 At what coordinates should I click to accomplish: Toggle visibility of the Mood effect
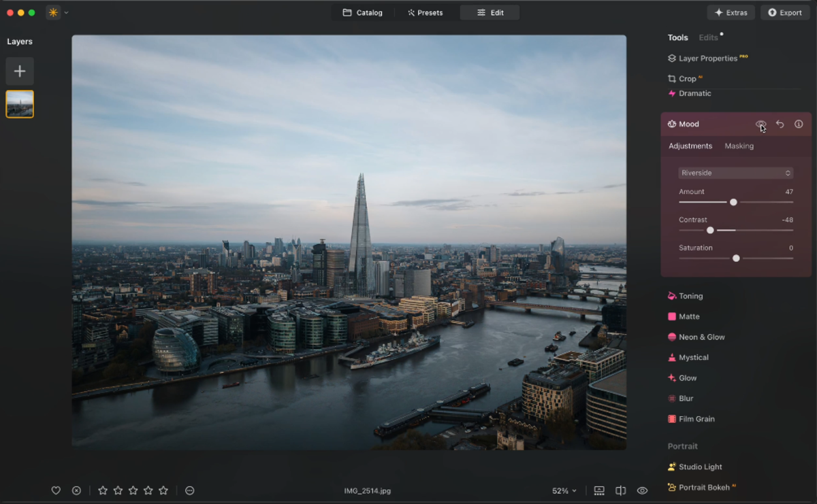tap(761, 124)
